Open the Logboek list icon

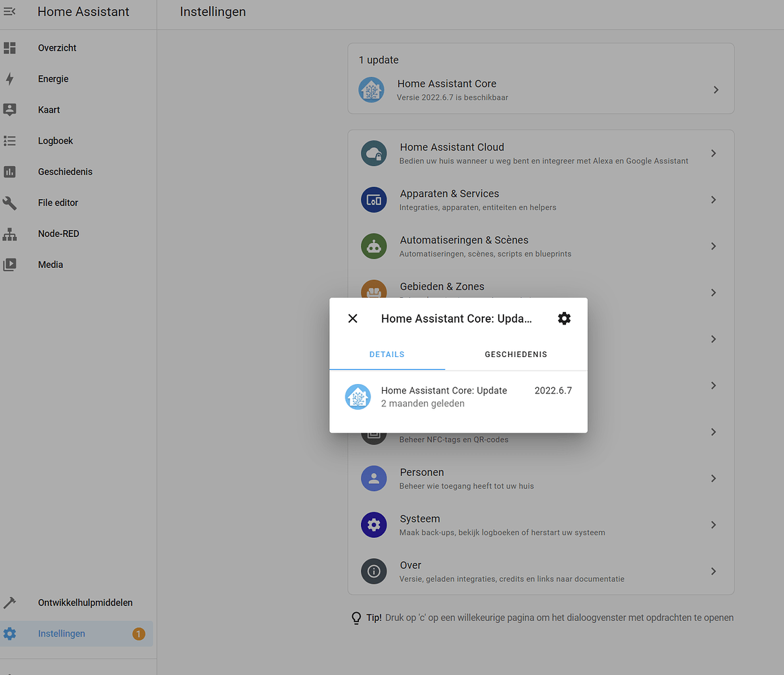(9, 141)
